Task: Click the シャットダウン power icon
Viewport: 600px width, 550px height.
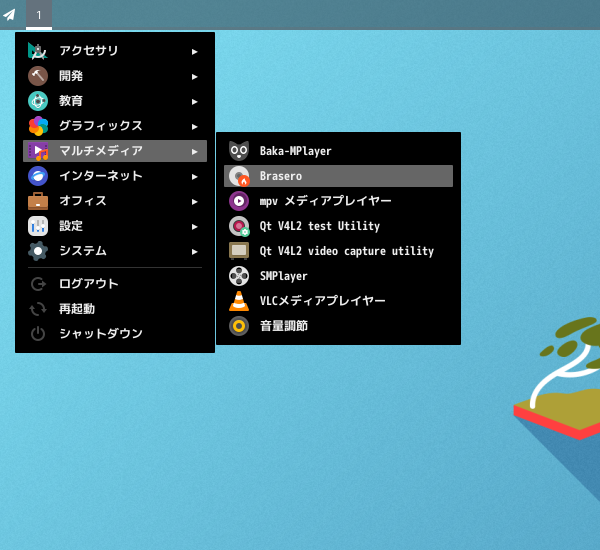Action: pos(38,334)
